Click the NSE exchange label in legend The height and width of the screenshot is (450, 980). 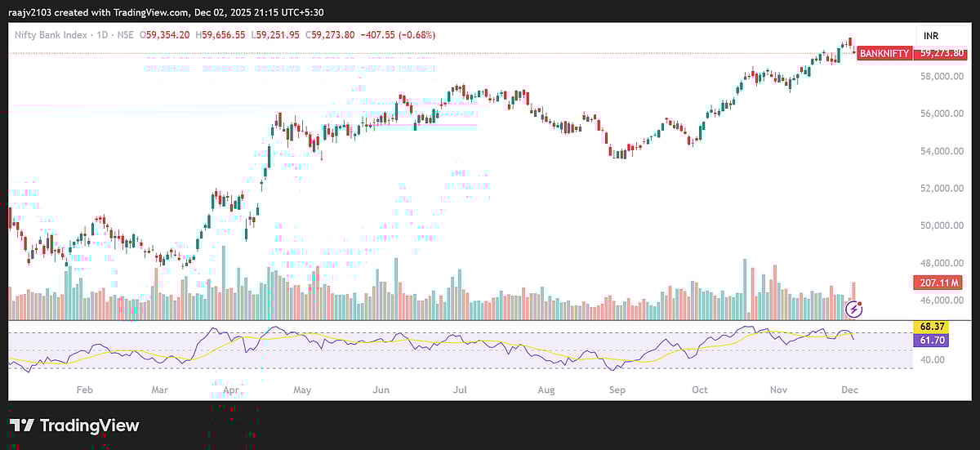coord(127,35)
